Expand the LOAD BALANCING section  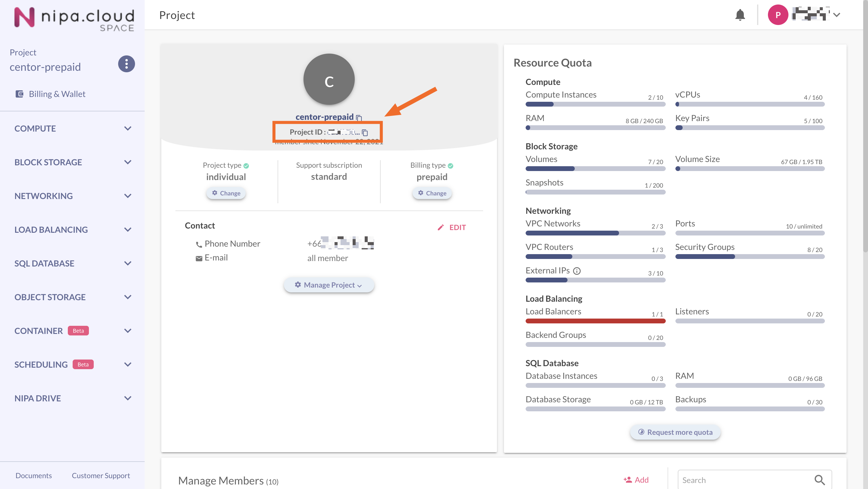(72, 229)
